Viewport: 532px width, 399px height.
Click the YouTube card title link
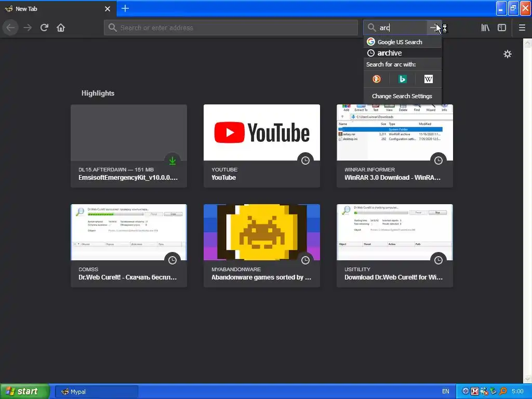[x=223, y=178]
